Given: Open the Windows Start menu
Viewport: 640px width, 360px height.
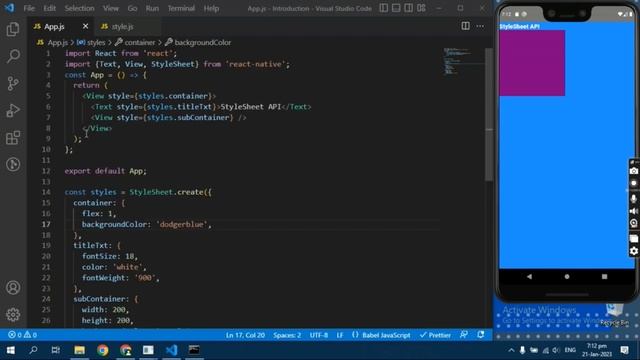Looking at the screenshot, I should point(11,350).
